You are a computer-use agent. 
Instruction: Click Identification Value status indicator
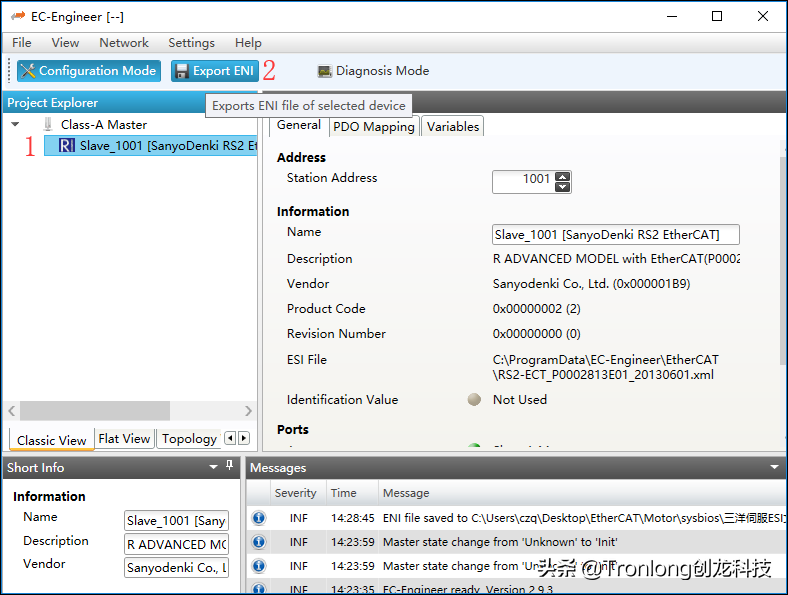474,400
